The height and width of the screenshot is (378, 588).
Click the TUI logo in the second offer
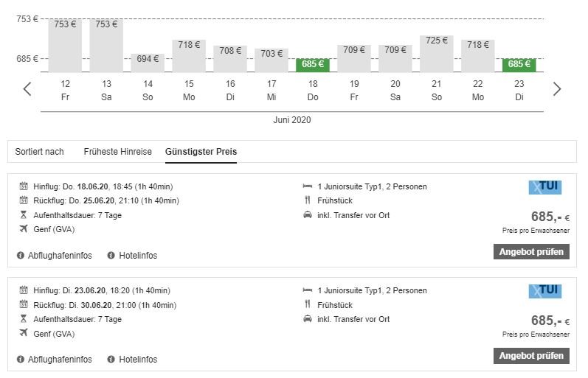point(545,291)
